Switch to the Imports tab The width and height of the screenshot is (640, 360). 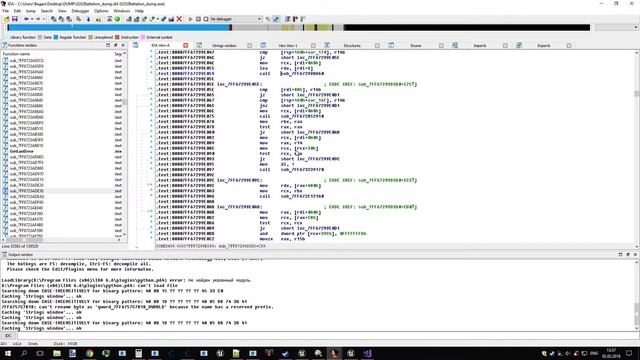480,45
